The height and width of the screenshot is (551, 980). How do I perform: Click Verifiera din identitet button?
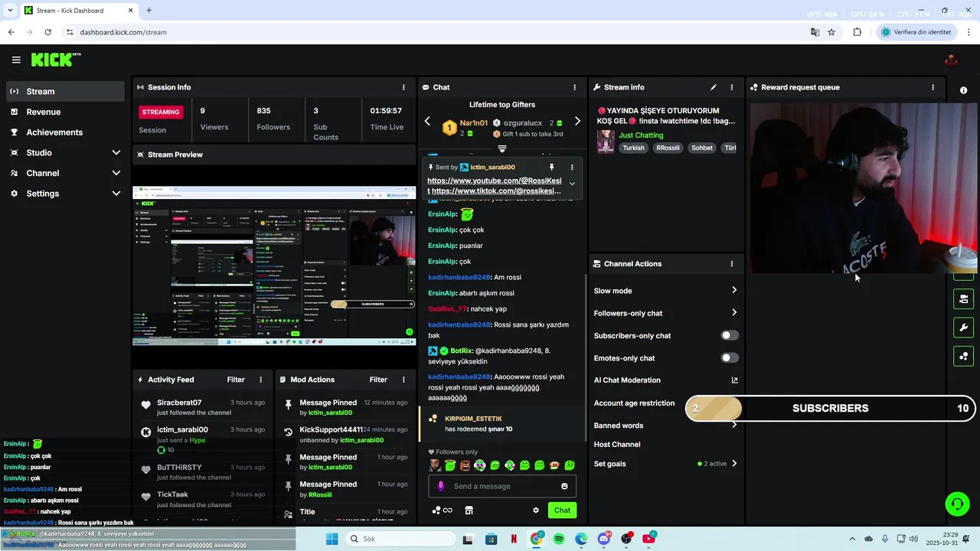(x=916, y=32)
